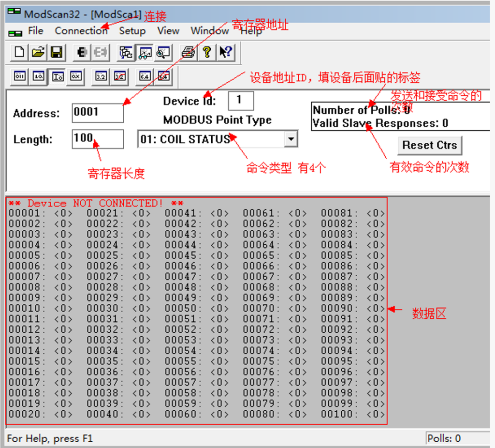Screen dimensions: 495x448
Task: Select hex display format icon (0x)
Action: point(76,76)
